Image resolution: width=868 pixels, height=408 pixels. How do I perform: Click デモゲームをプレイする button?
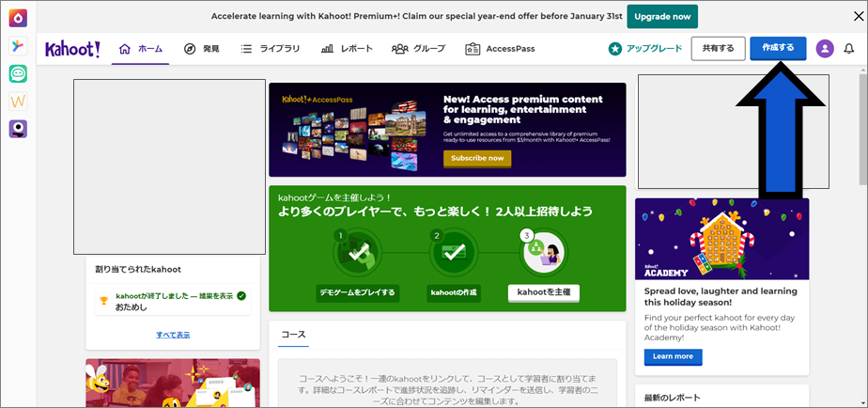pyautogui.click(x=358, y=292)
